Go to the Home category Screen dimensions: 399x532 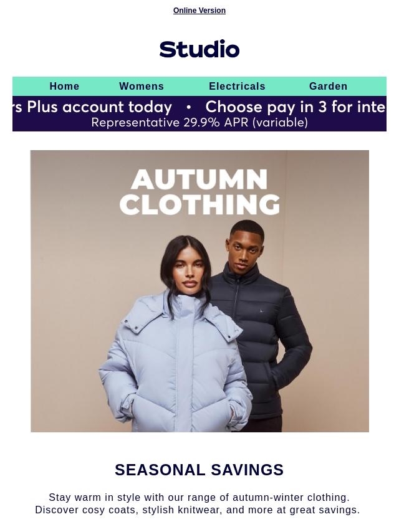pyautogui.click(x=64, y=86)
